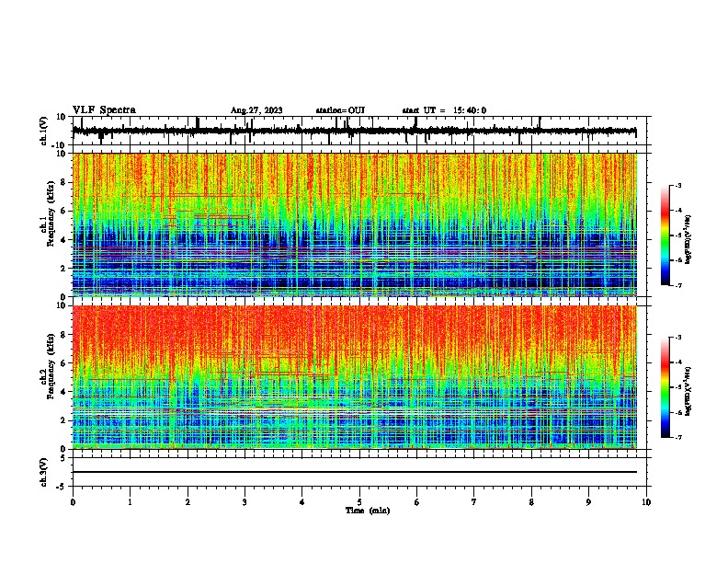Click the "3" tick on the time axis
728x563 pixels.
[245, 502]
